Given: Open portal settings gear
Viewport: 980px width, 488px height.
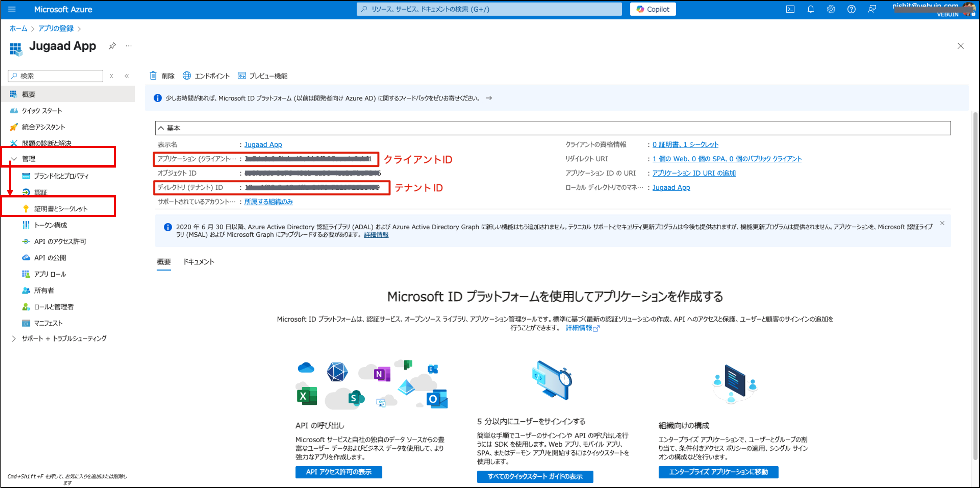Looking at the screenshot, I should coord(831,9).
